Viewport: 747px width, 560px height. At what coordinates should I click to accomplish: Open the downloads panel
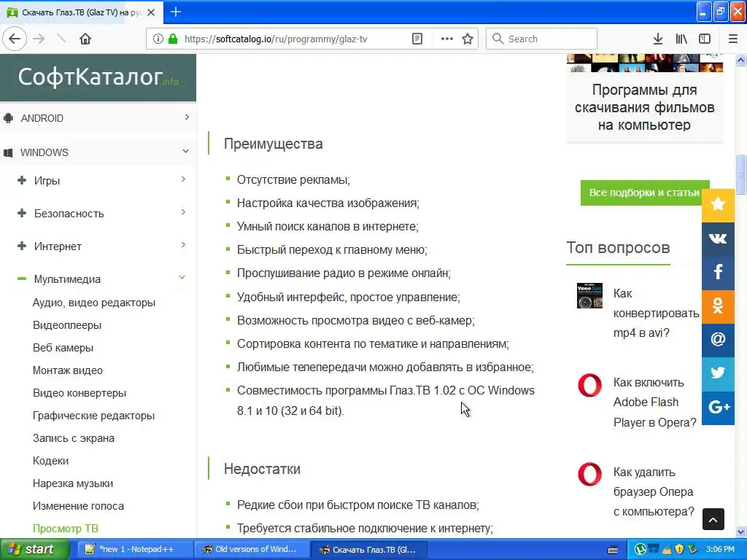coord(657,39)
